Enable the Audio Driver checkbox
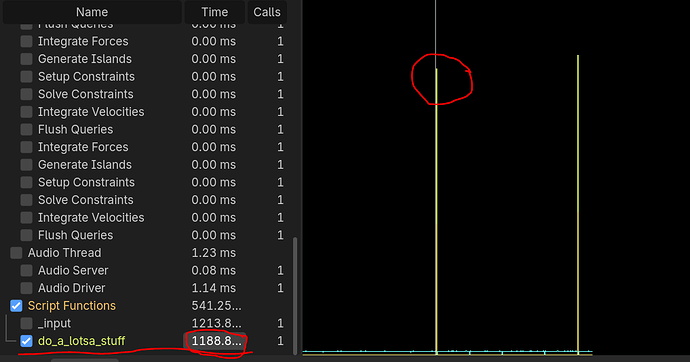Image resolution: width=690 pixels, height=362 pixels. coord(26,288)
